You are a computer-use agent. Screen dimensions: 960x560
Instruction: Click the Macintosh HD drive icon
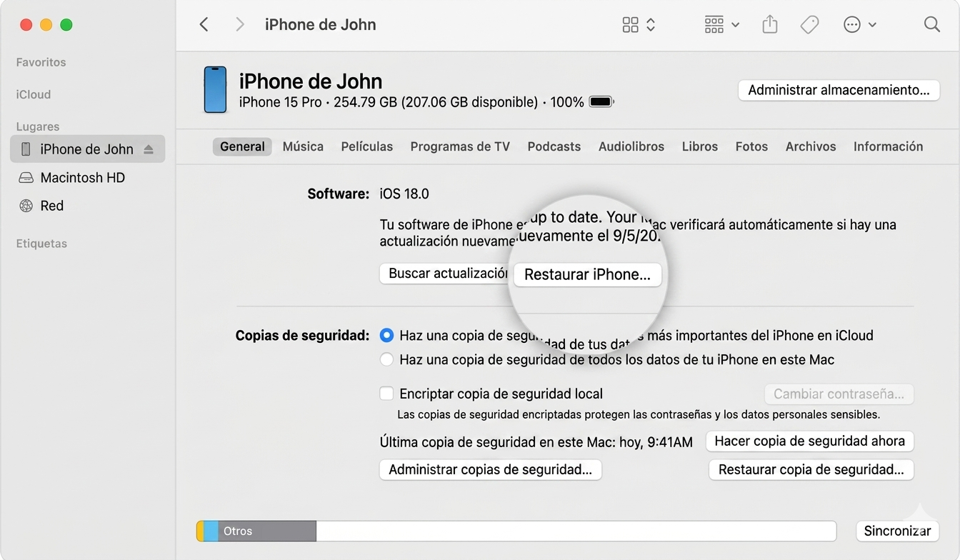[x=26, y=177]
